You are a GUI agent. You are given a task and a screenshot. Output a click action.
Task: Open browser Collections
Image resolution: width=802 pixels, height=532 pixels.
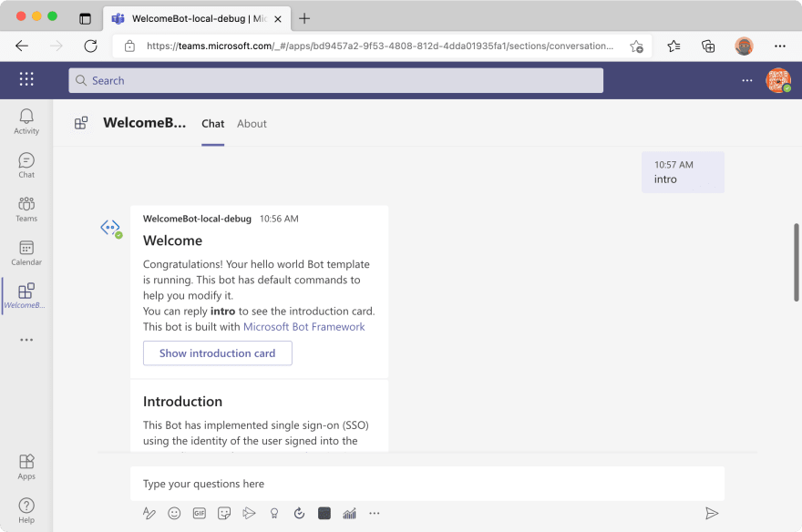(x=708, y=46)
